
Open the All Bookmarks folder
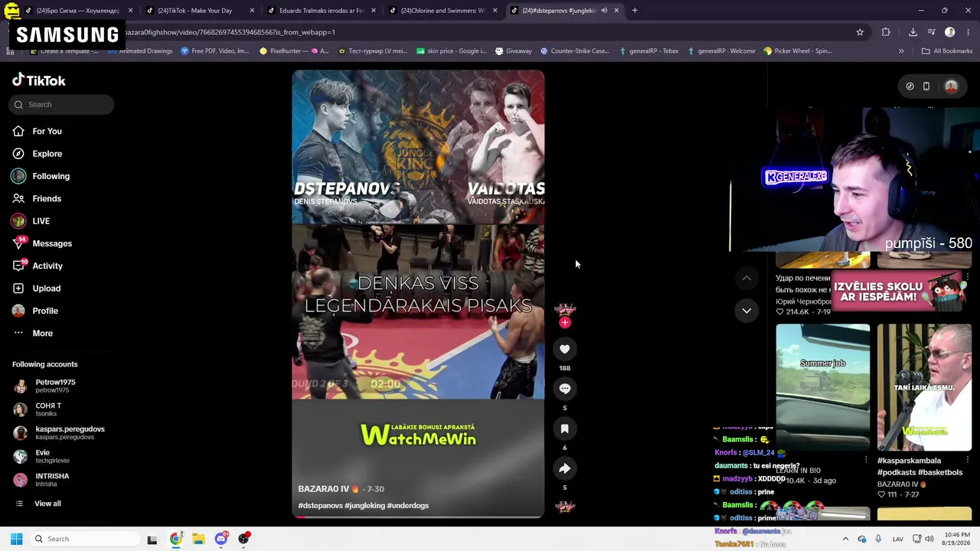click(947, 51)
